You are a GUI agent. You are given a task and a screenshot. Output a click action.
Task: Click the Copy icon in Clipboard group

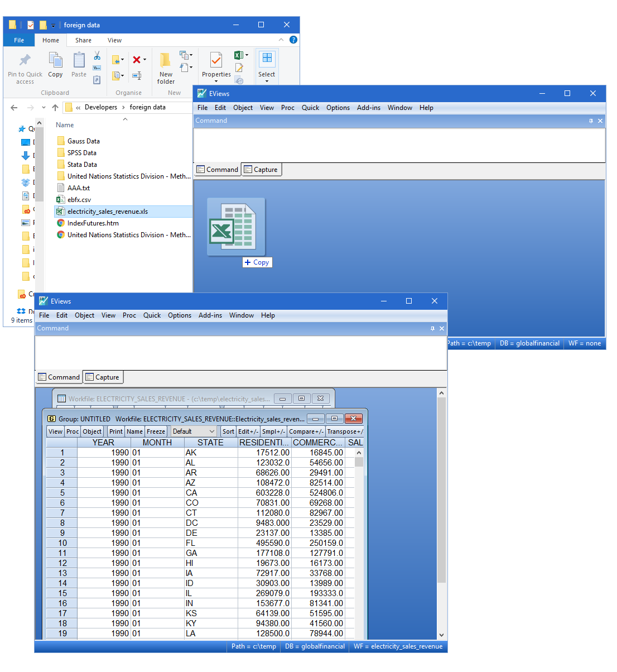[x=55, y=65]
